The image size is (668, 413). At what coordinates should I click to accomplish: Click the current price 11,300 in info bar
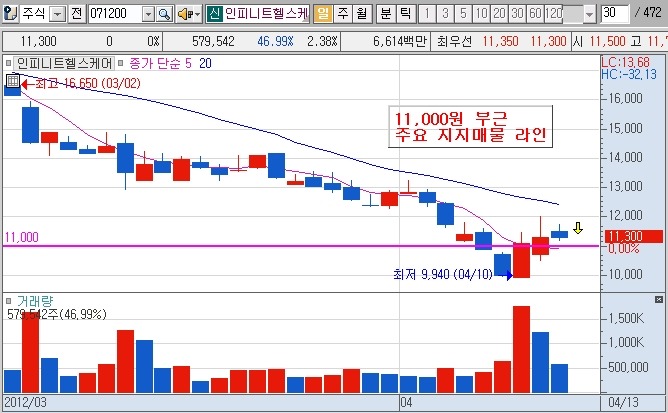(x=38, y=41)
